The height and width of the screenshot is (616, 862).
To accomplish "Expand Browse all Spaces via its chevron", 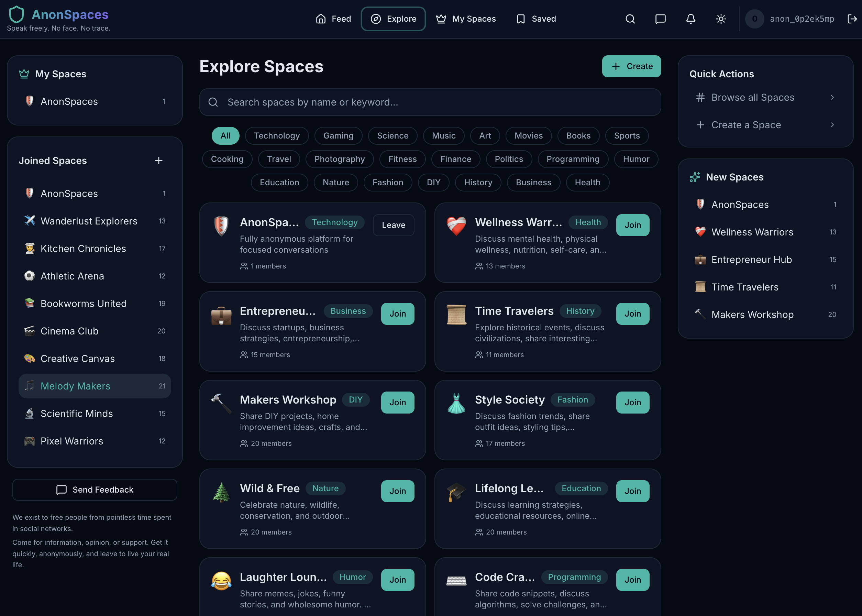I will (832, 98).
